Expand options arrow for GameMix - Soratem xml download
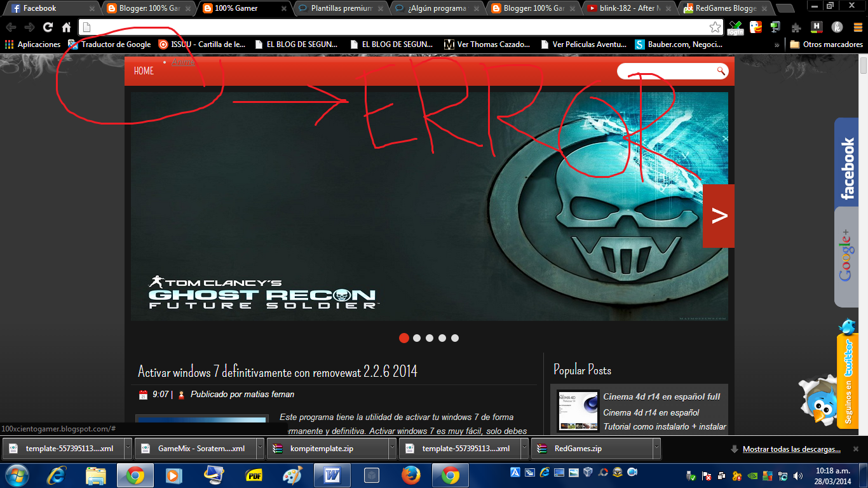Image resolution: width=868 pixels, height=488 pixels. 260,449
